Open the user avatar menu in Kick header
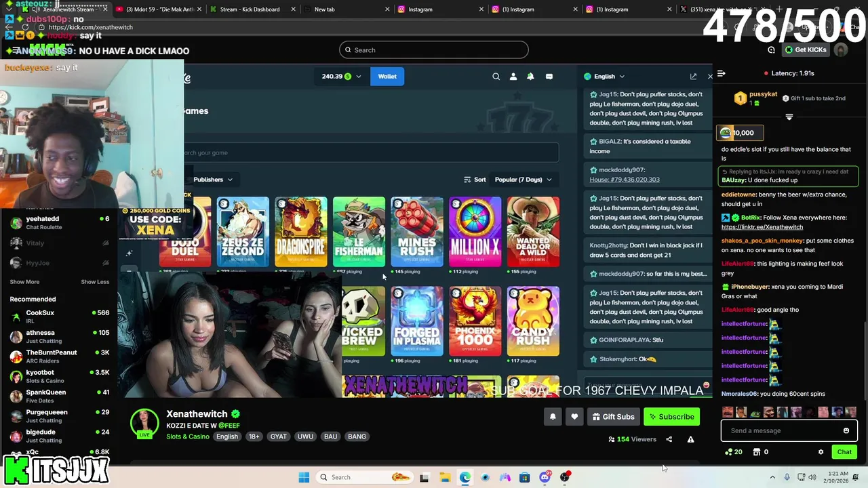This screenshot has width=868, height=488. (x=841, y=49)
